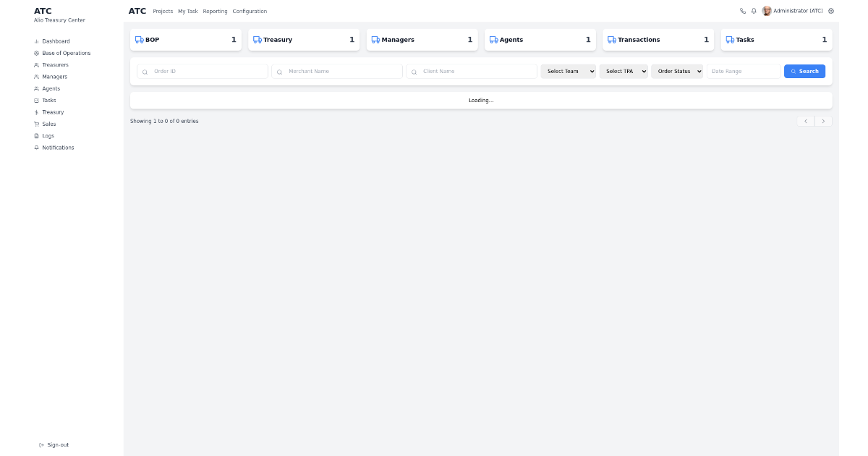Click next page pagination arrow
This screenshot has height=456, width=868.
point(823,121)
